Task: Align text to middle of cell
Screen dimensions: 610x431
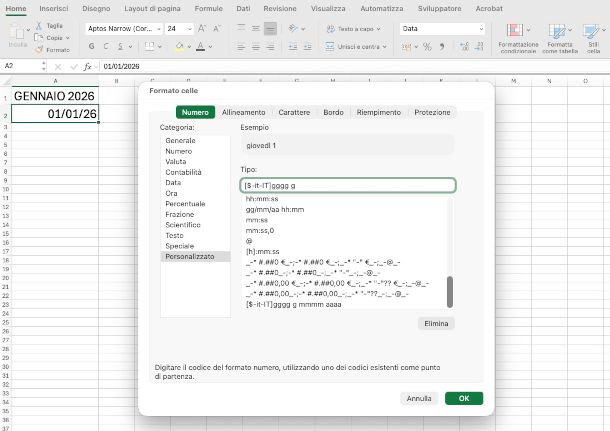Action: coord(256,28)
